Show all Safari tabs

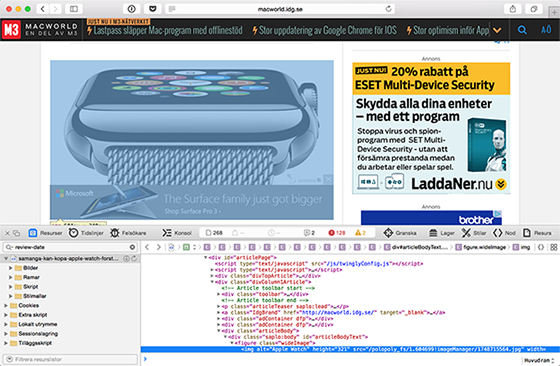534,9
